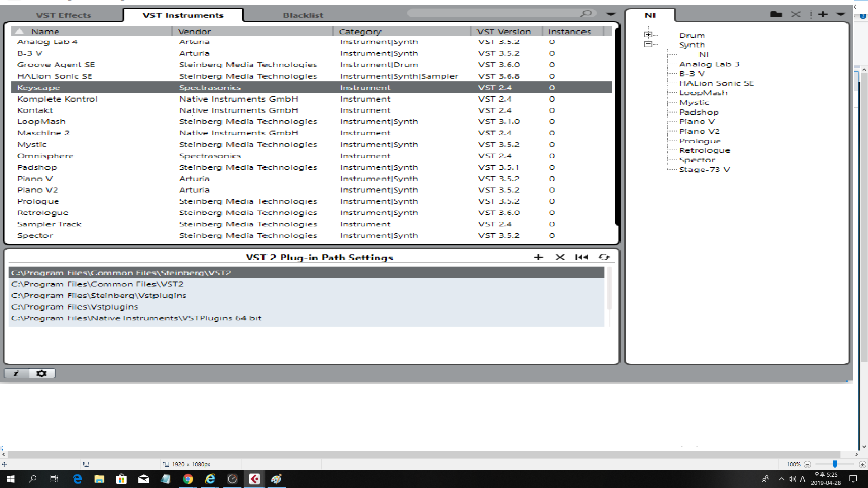Select Piano V2 in the collection tree
868x488 pixels.
pos(699,131)
